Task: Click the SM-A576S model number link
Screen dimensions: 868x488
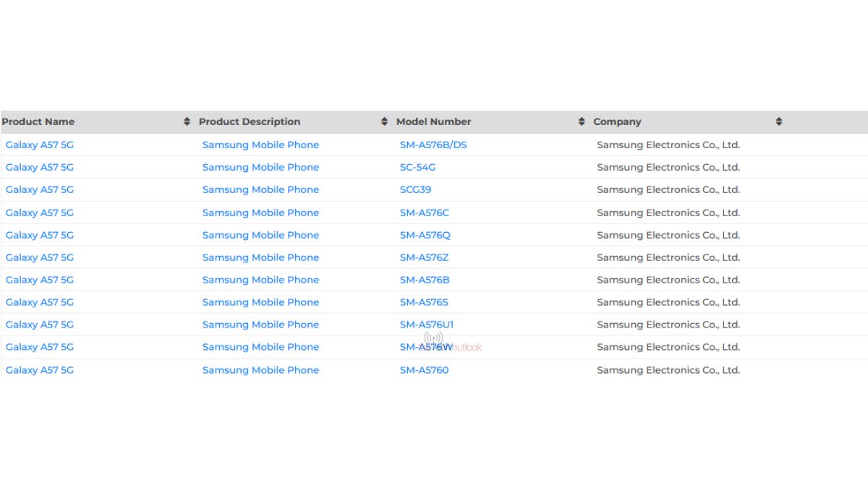Action: [422, 302]
